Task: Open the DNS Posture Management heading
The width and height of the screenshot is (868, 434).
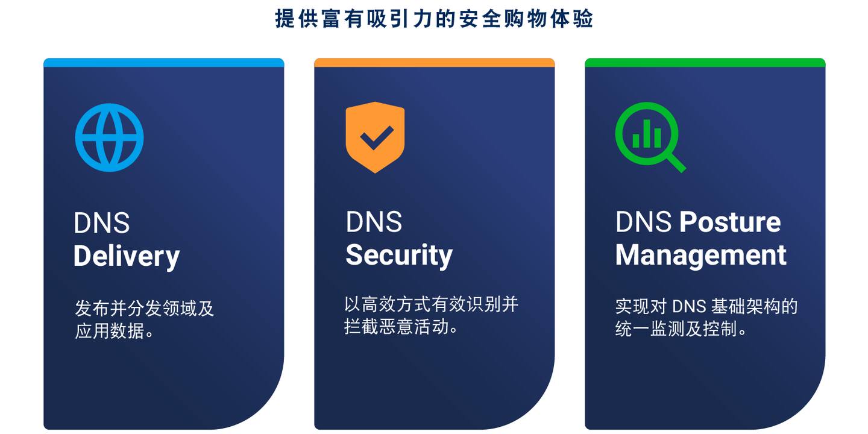Action: pos(700,239)
